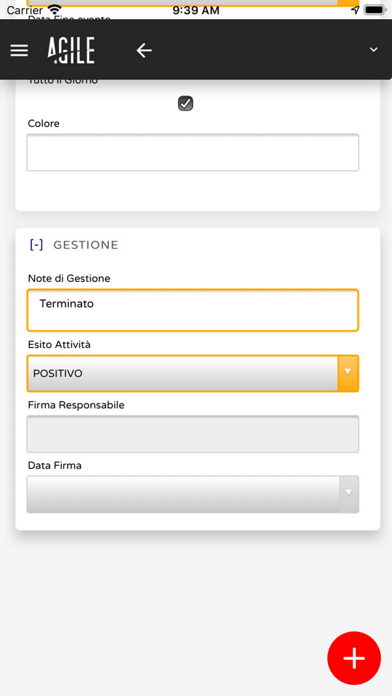Tap the battery status icon
Image resolution: width=392 pixels, height=696 pixels.
(375, 10)
